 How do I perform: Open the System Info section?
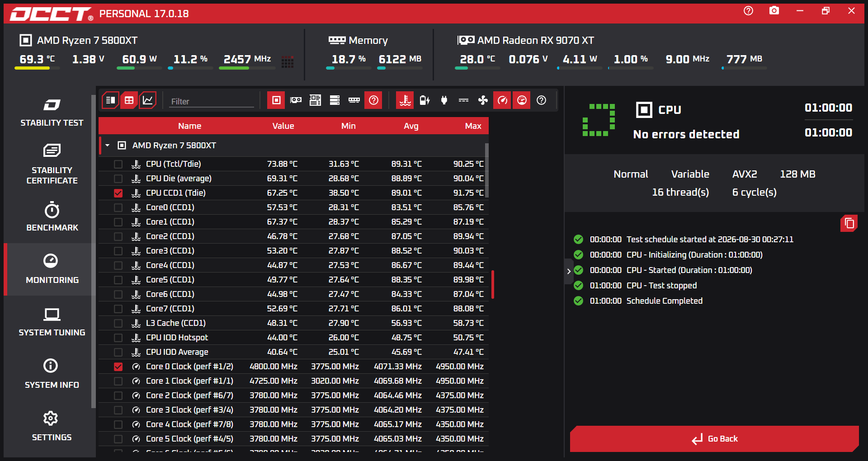point(52,374)
